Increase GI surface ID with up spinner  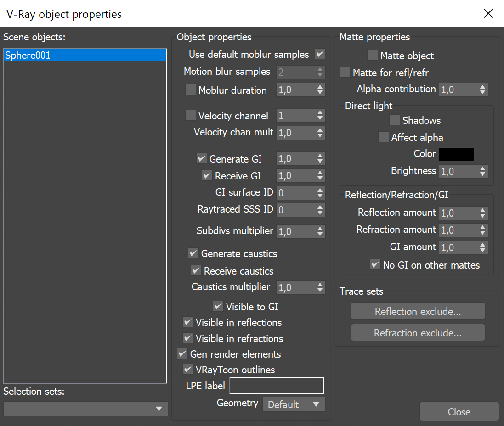pos(319,191)
